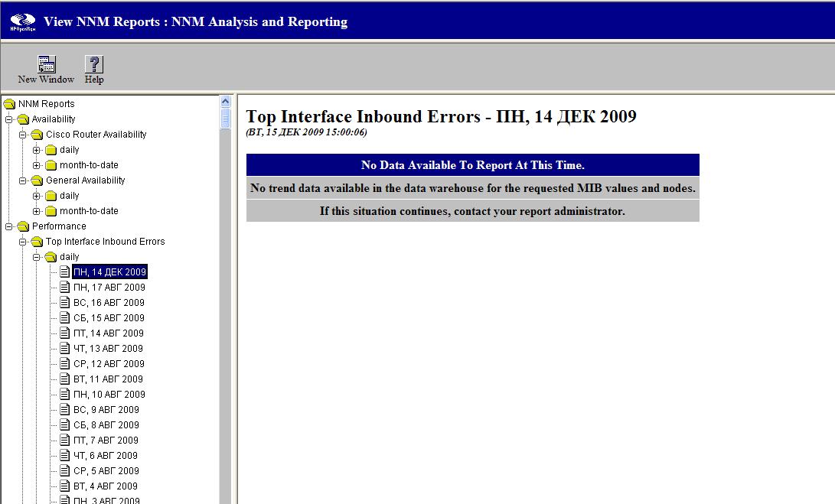Image resolution: width=835 pixels, height=504 pixels.
Task: Click the tree panel scroll up arrow
Action: 225,101
